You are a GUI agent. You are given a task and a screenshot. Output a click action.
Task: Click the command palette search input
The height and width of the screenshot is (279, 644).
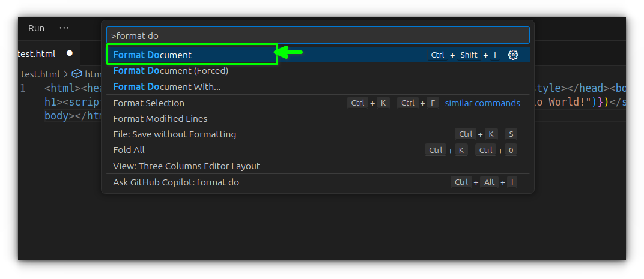point(318,35)
